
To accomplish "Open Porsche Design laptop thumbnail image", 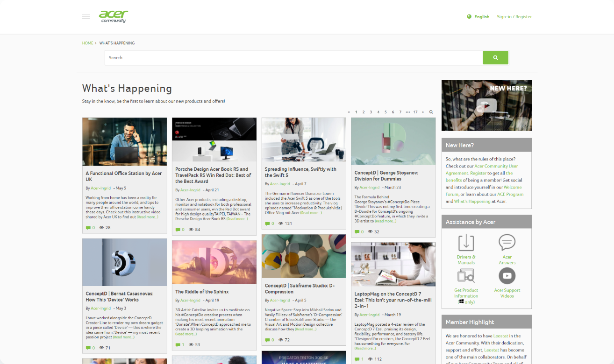I will click(x=214, y=140).
